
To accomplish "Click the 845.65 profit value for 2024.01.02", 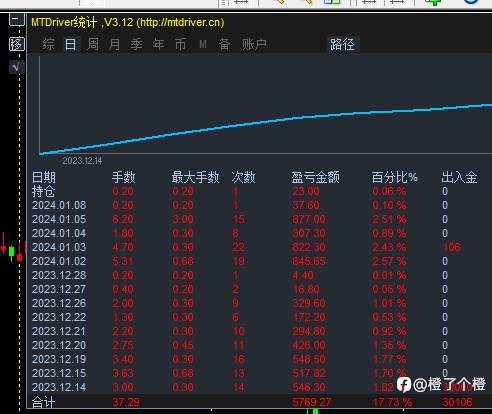I will coord(309,261).
